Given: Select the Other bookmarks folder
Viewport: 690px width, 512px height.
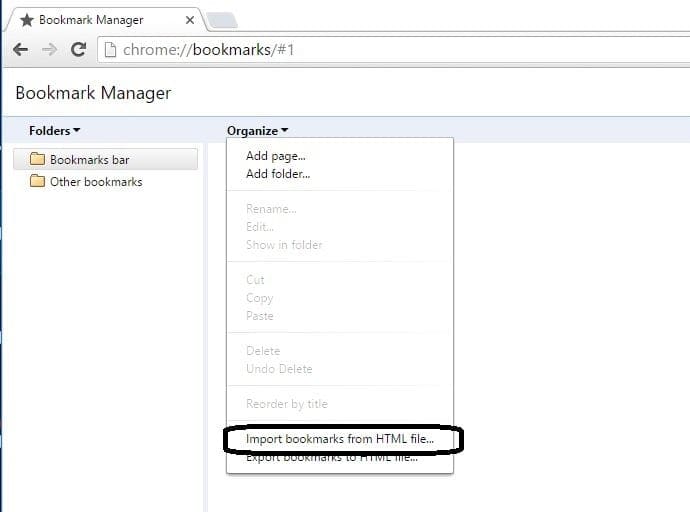Looking at the screenshot, I should [95, 182].
